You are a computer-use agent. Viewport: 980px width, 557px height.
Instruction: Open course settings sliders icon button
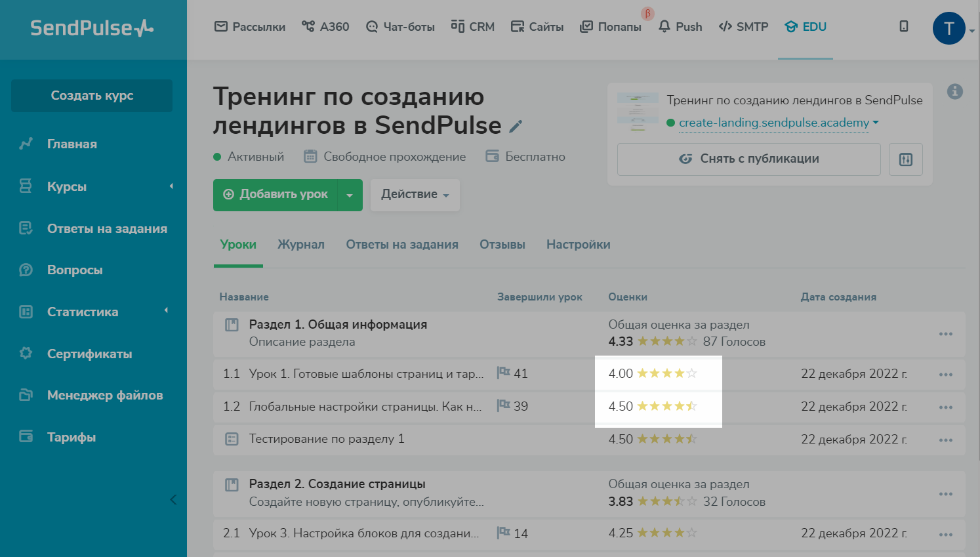point(906,159)
